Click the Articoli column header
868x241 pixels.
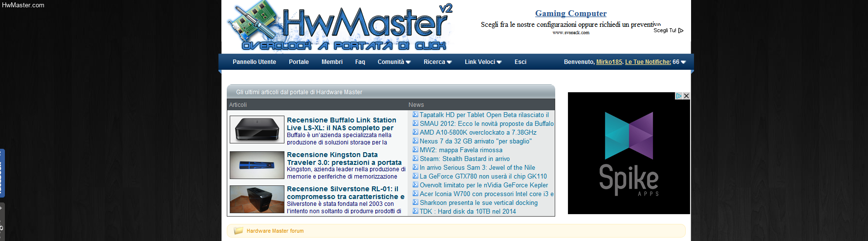pyautogui.click(x=238, y=105)
